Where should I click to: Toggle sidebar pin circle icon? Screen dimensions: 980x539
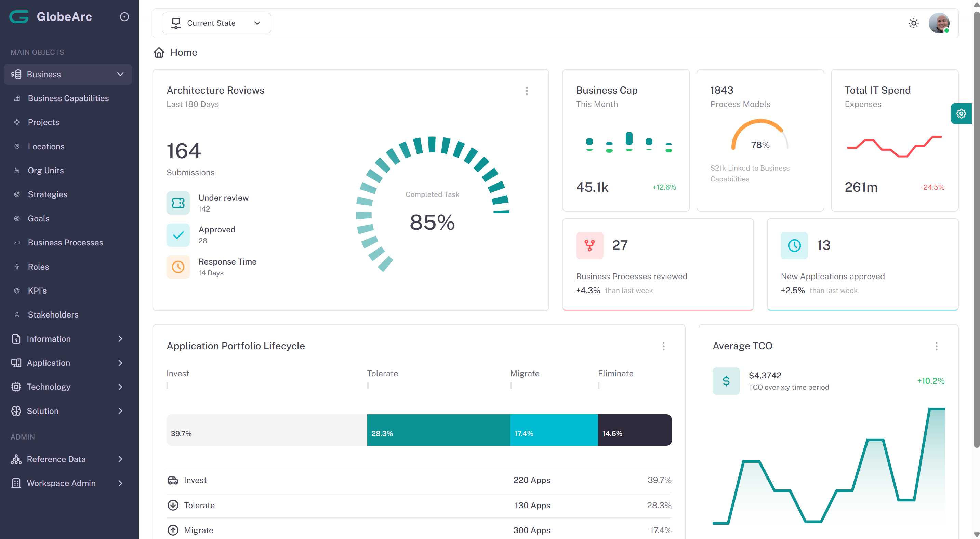(124, 17)
